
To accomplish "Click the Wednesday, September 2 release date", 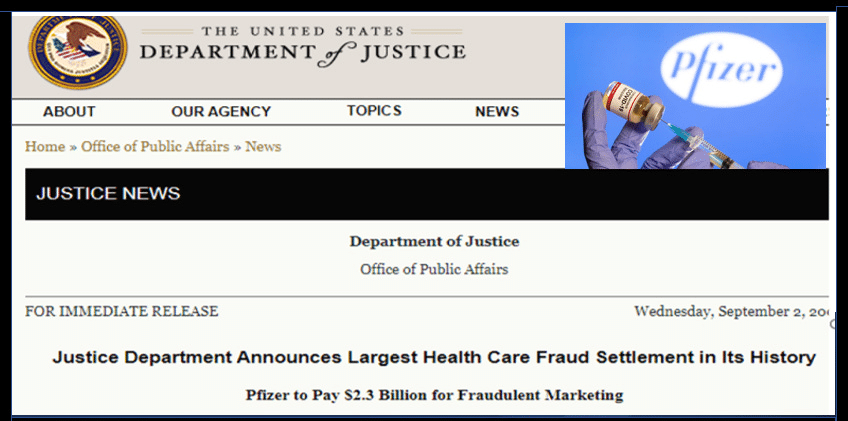I will [731, 312].
